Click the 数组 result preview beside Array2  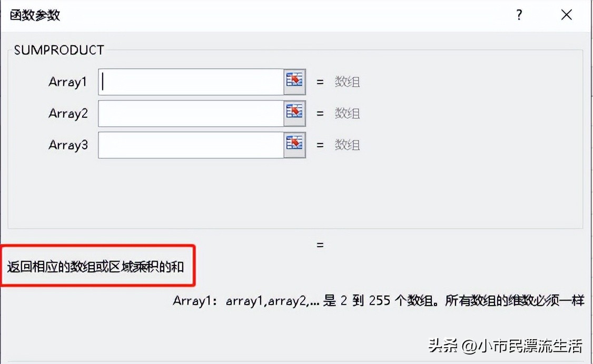click(347, 113)
